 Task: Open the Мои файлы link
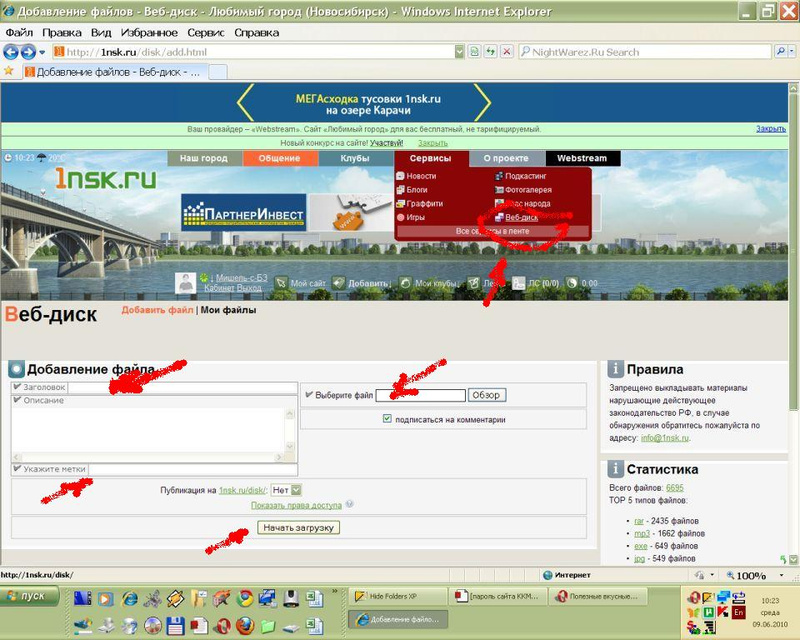click(x=228, y=310)
